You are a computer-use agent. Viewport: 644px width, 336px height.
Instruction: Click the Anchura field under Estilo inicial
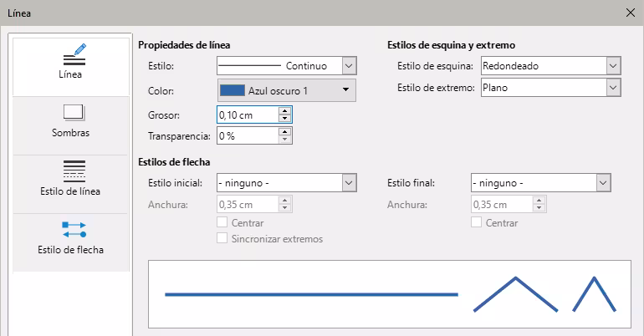(248, 204)
